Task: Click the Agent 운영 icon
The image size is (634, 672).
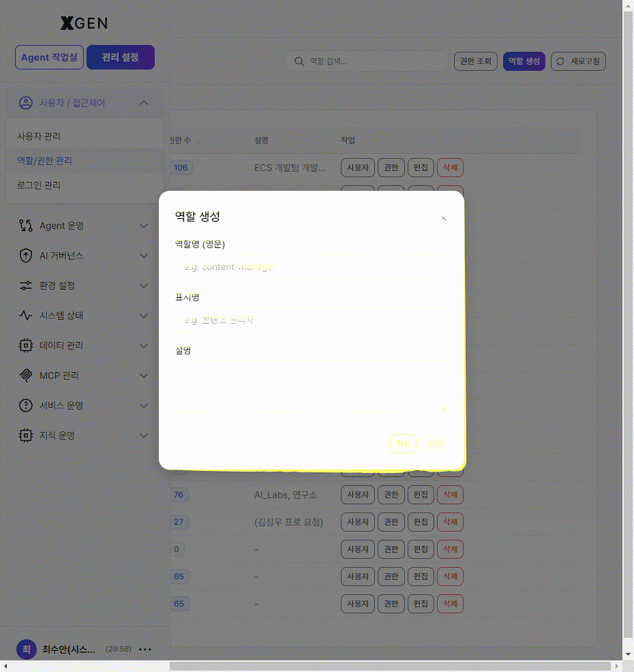Action: pyautogui.click(x=26, y=226)
